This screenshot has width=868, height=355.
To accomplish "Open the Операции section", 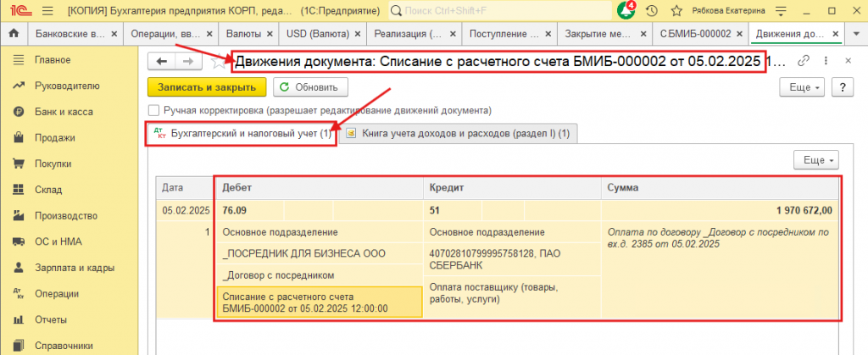I will [x=57, y=294].
